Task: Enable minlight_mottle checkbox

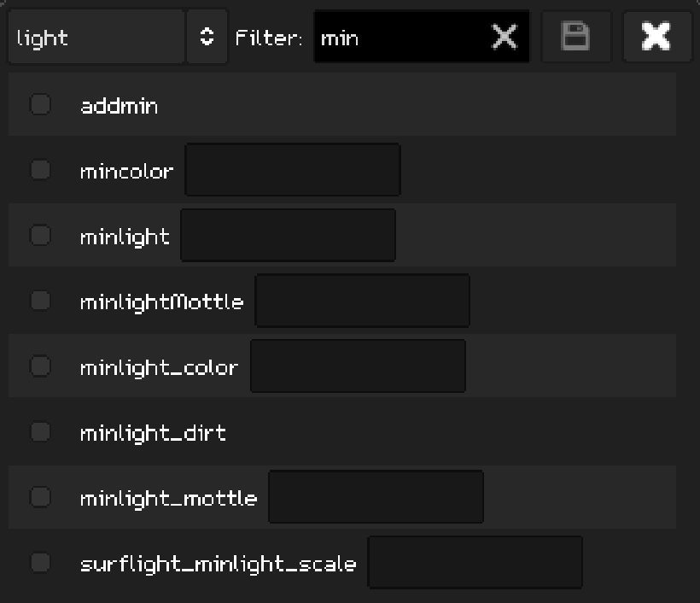Action: pyautogui.click(x=40, y=496)
